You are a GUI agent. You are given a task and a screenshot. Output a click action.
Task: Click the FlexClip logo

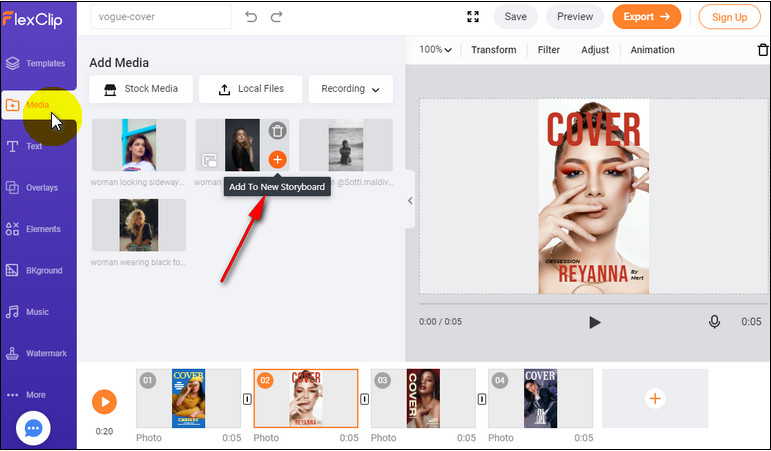pos(32,19)
